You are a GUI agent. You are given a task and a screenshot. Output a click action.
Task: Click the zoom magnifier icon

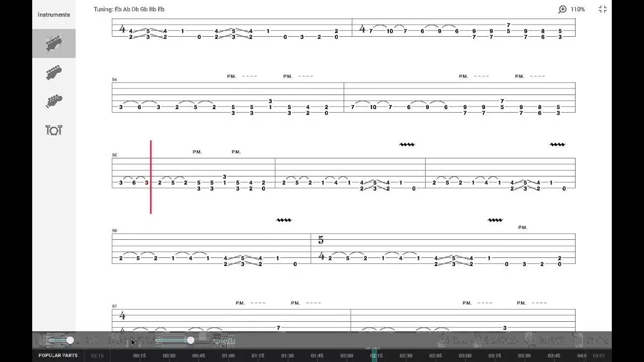[x=562, y=10]
